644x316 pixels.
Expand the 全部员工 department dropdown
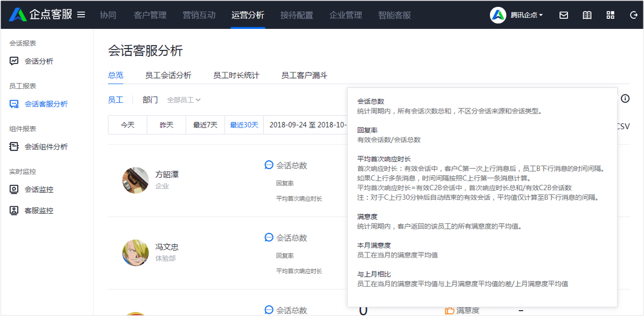point(183,100)
